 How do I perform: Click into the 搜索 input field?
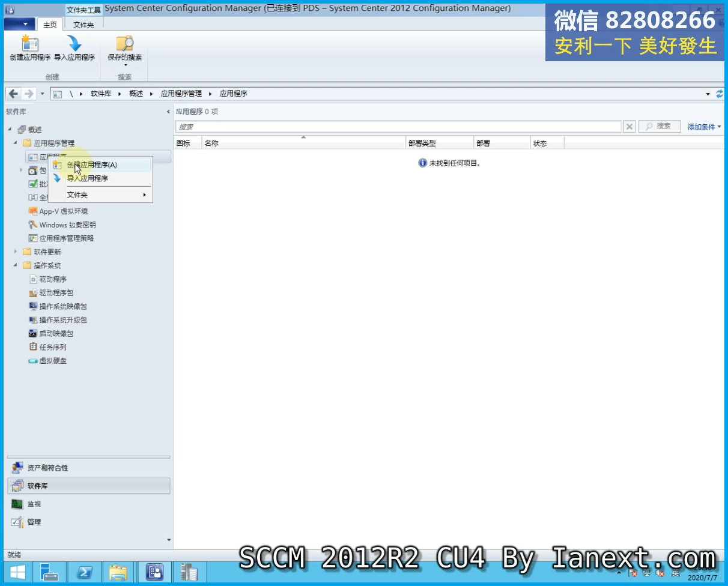pos(398,127)
